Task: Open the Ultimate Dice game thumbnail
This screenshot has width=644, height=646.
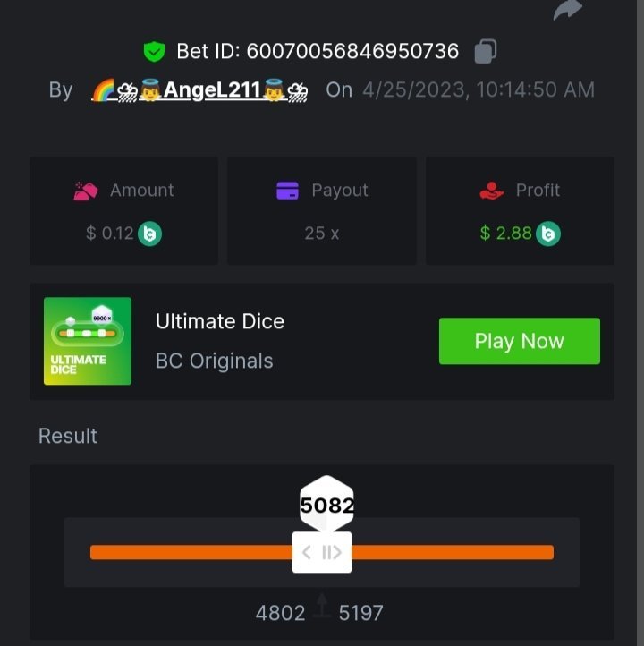Action: coord(88,341)
